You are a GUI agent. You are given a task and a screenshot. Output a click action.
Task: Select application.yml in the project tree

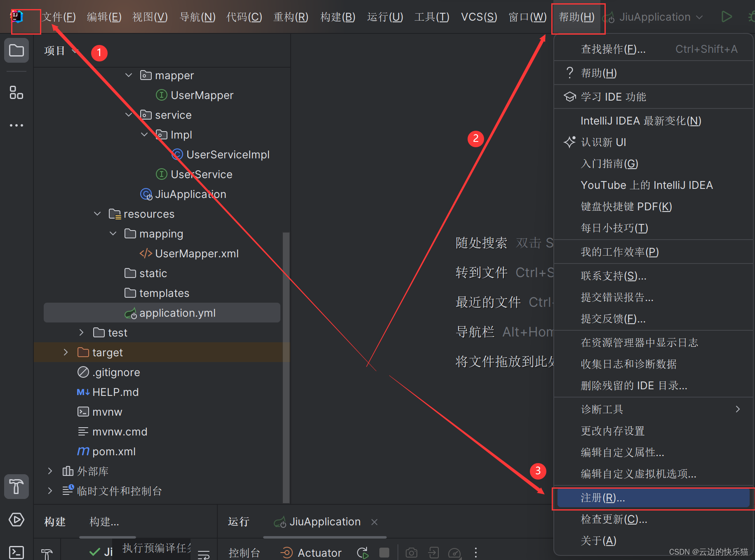177,313
